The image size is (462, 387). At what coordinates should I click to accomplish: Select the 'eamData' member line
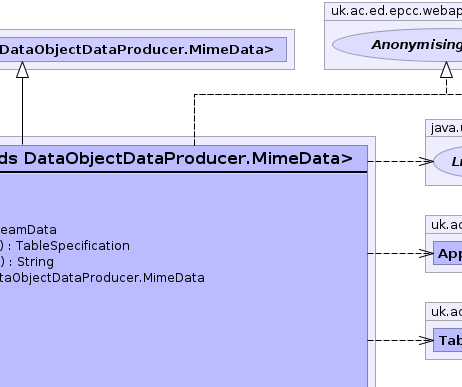(28, 230)
